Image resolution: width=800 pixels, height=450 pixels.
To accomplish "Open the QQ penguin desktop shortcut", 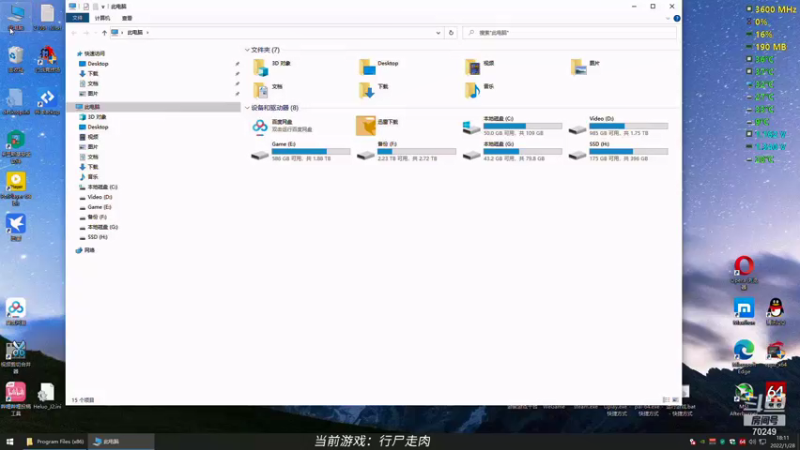I will pyautogui.click(x=775, y=312).
